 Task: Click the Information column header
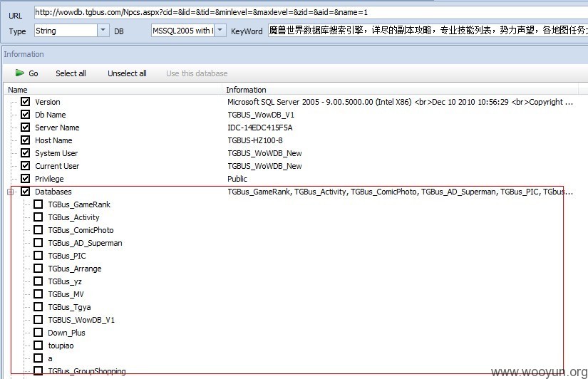400,90
